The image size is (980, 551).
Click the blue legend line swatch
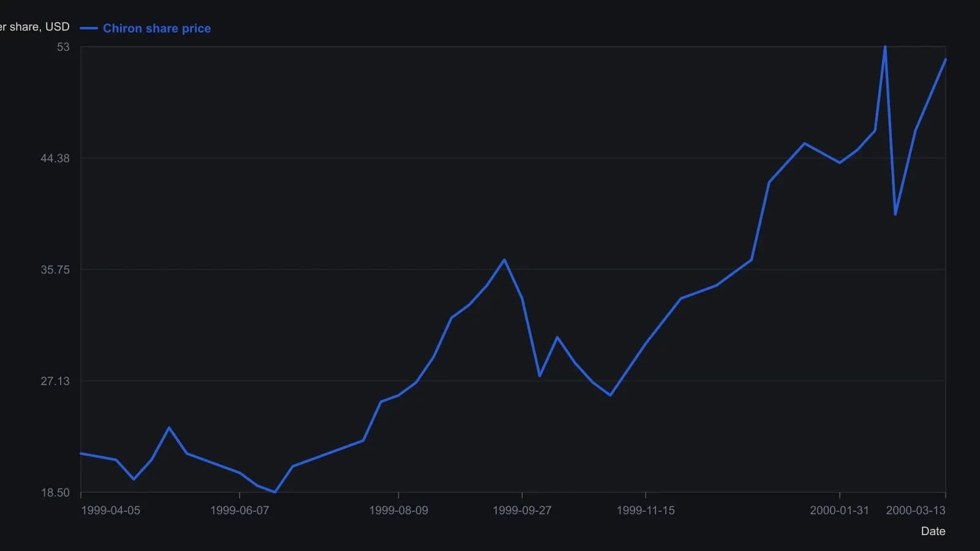tap(89, 28)
